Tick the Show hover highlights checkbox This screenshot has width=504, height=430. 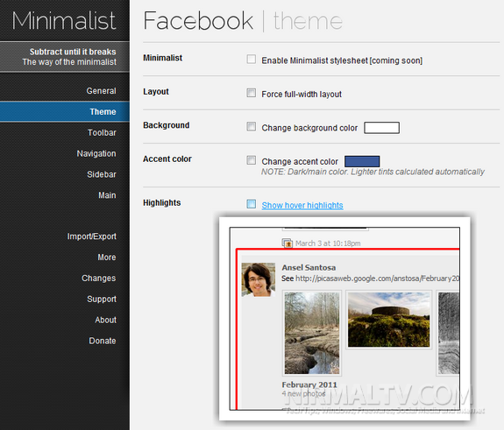(x=251, y=204)
